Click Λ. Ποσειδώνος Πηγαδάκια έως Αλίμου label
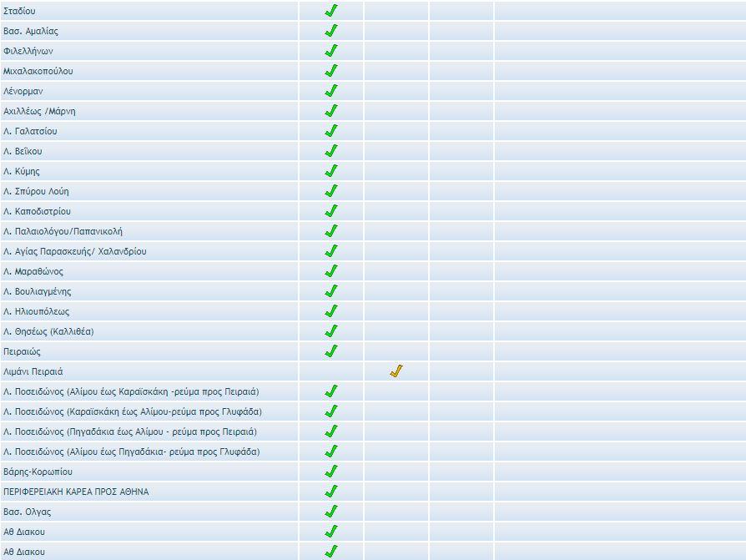 pyautogui.click(x=130, y=431)
